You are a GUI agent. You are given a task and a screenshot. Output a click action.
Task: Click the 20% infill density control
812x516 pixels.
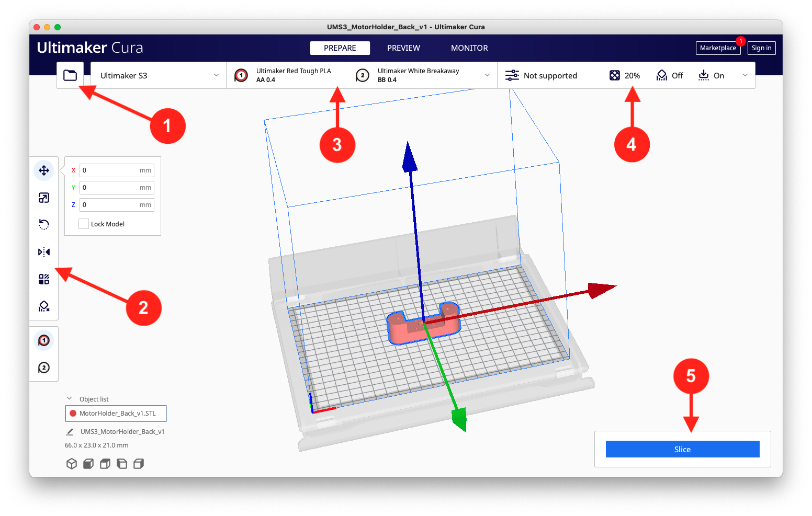625,75
